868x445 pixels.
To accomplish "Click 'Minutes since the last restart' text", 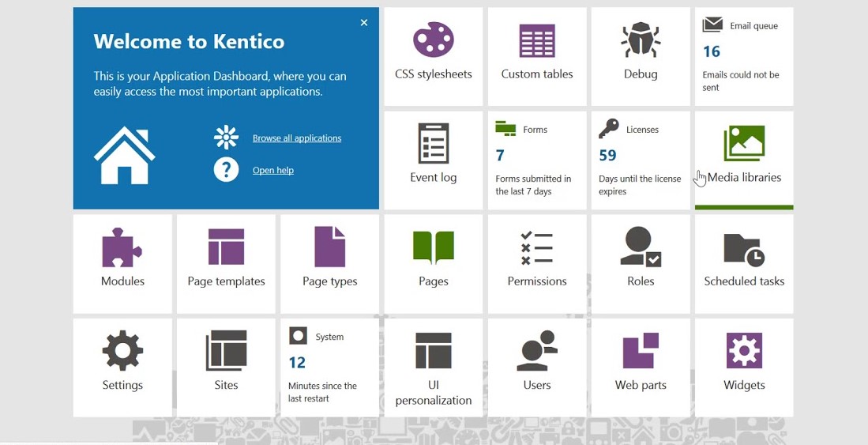I will click(x=322, y=392).
